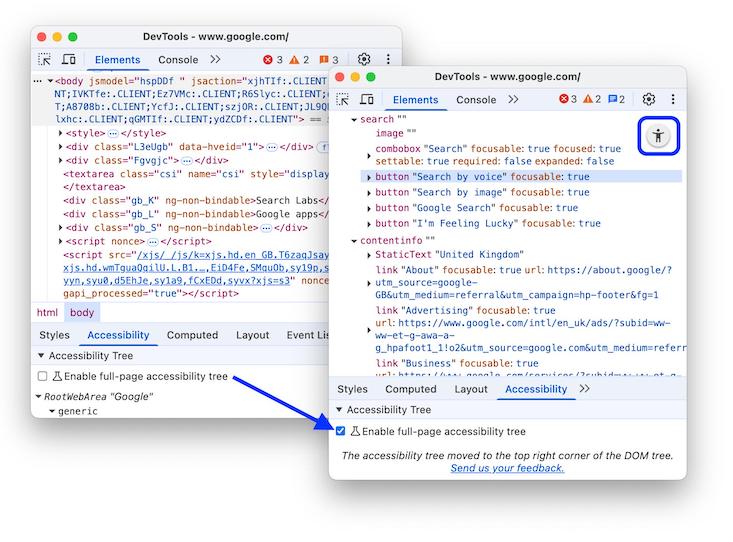Viewport: 733px width, 542px height.
Task: Open kebab menu in the front DevTools window
Action: click(673, 99)
